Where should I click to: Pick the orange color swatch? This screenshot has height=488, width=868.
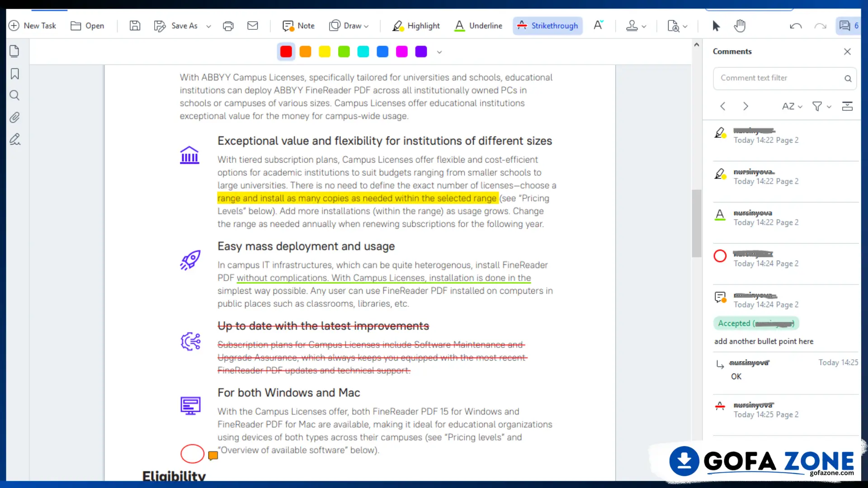point(306,52)
